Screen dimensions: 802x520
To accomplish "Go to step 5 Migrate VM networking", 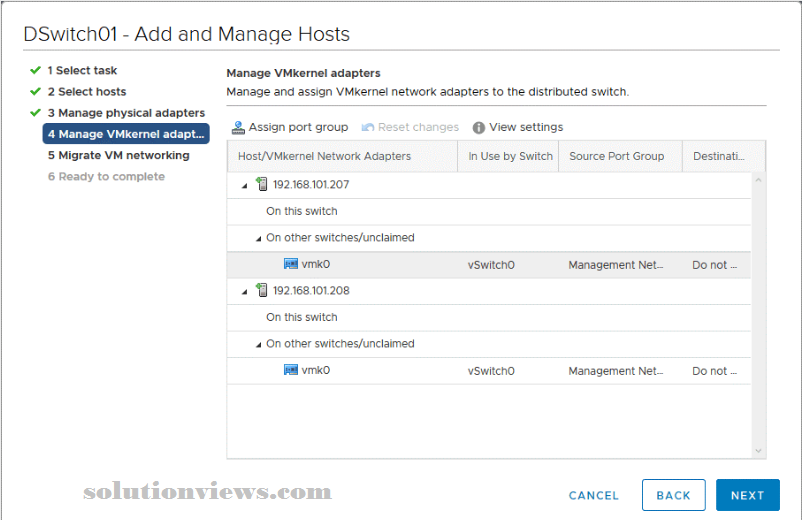I will click(119, 155).
